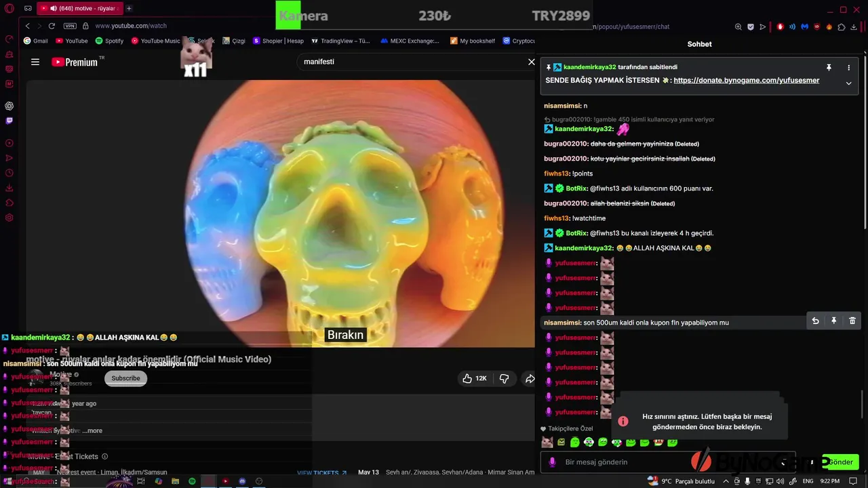Go back in the browser history

click(28, 26)
